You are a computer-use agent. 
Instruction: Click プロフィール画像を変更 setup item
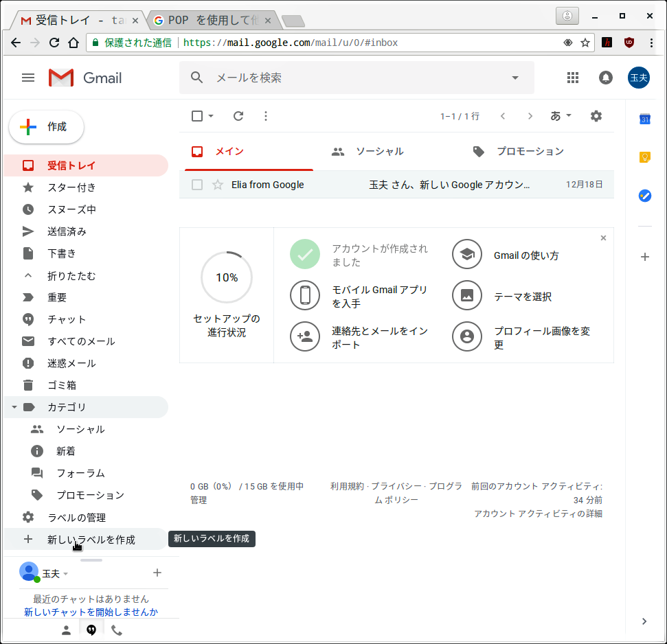coord(521,337)
